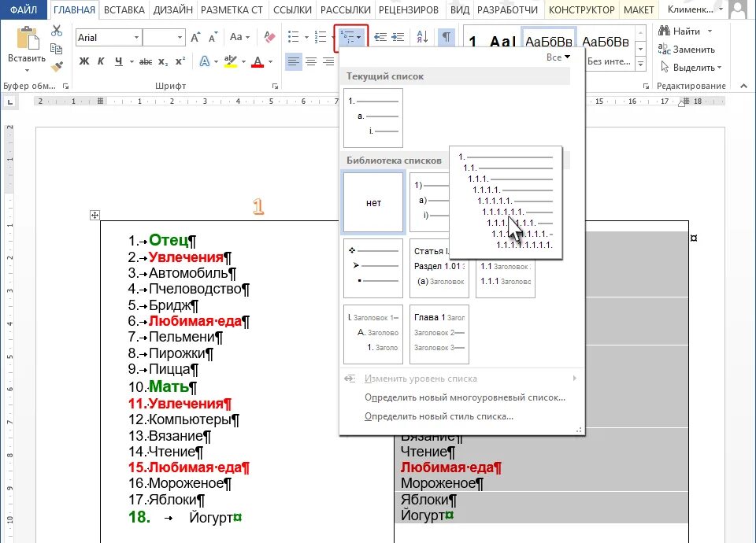Open the numbered list button
The width and height of the screenshot is (756, 543).
tap(321, 37)
